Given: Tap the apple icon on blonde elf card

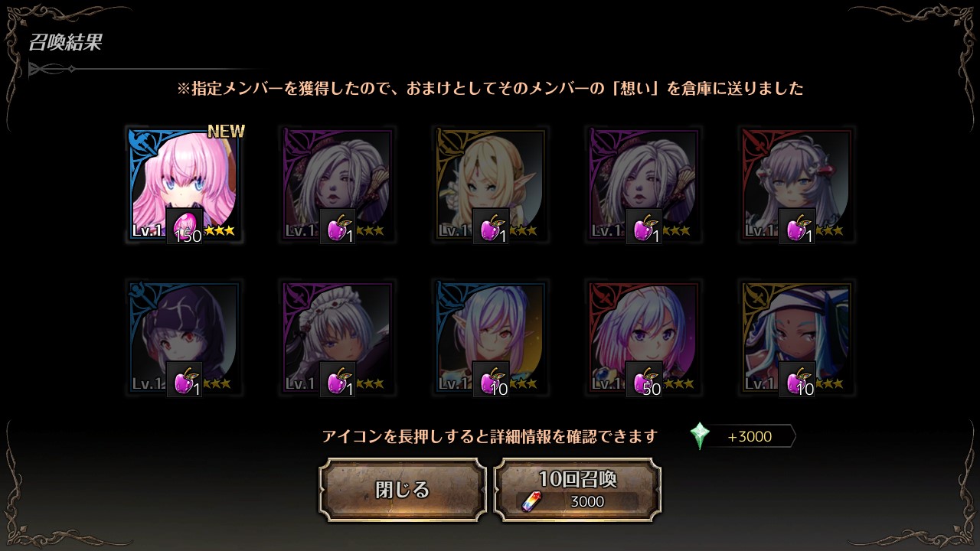Looking at the screenshot, I should pos(491,226).
